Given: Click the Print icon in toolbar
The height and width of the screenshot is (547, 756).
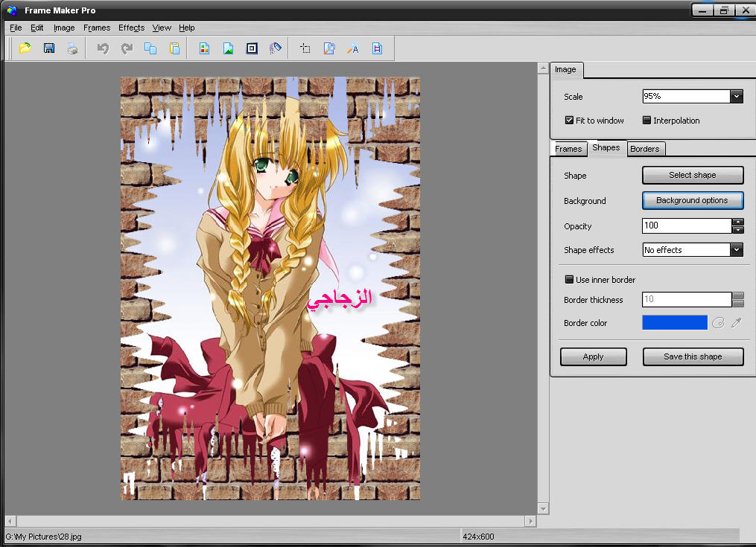Looking at the screenshot, I should point(72,48).
